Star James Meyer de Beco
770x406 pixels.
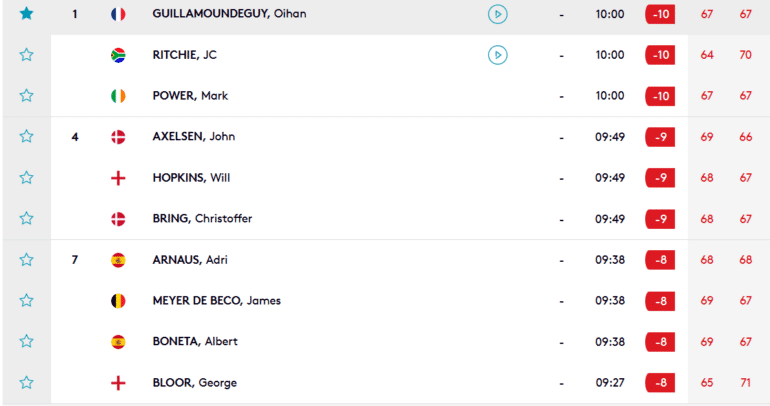[x=27, y=300]
